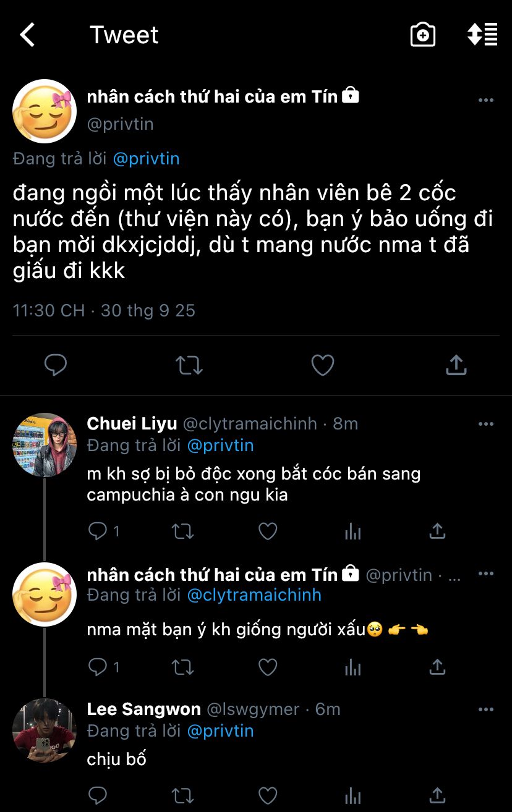This screenshot has width=512, height=812.
Task: Open Chuei Liyu's profile picture
Action: pos(44,445)
